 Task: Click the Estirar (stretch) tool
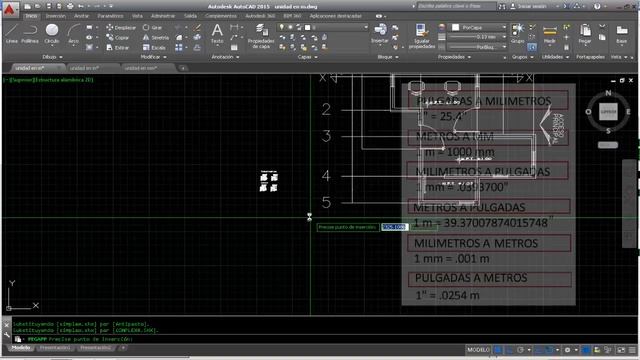tap(118, 48)
